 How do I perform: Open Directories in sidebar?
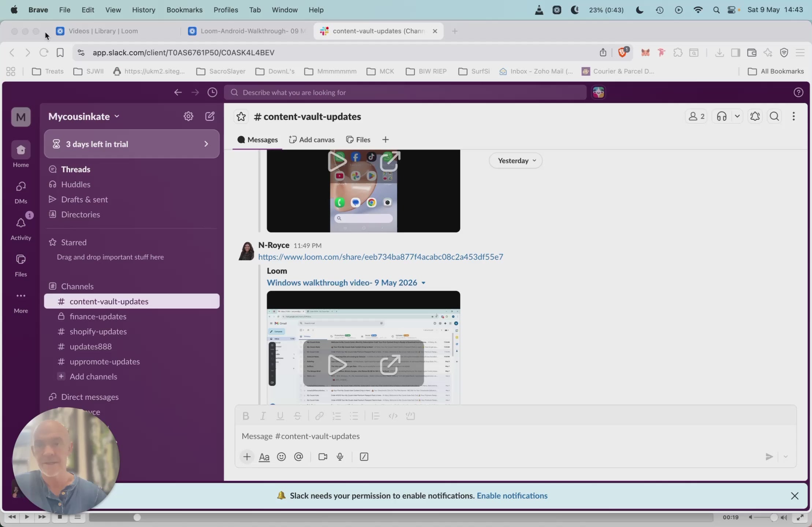80,214
